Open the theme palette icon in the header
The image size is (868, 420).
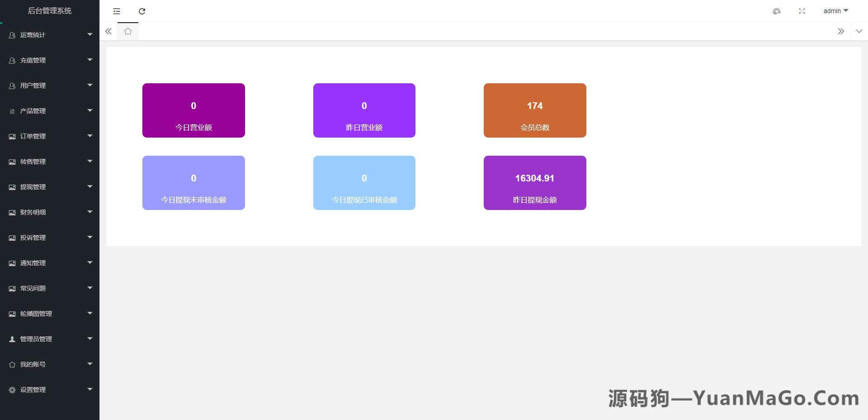(777, 11)
